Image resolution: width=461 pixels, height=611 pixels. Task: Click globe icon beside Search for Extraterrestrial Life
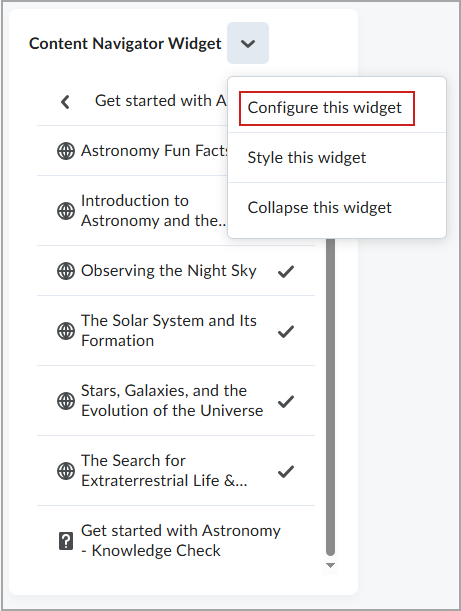66,471
